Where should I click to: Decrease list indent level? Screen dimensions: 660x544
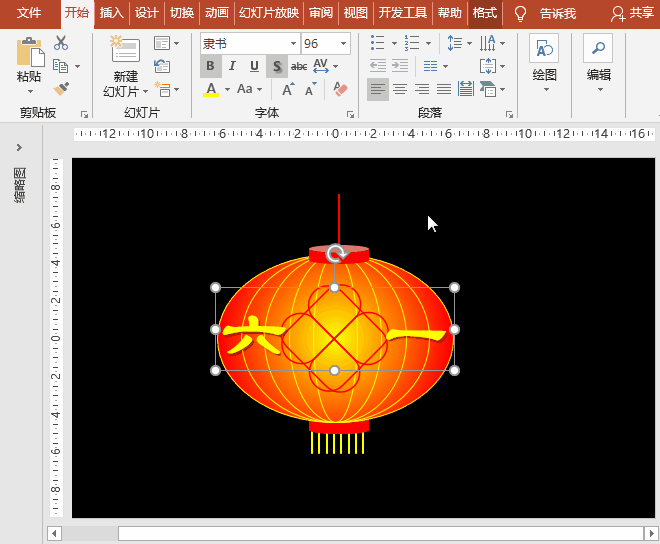pyautogui.click(x=378, y=66)
